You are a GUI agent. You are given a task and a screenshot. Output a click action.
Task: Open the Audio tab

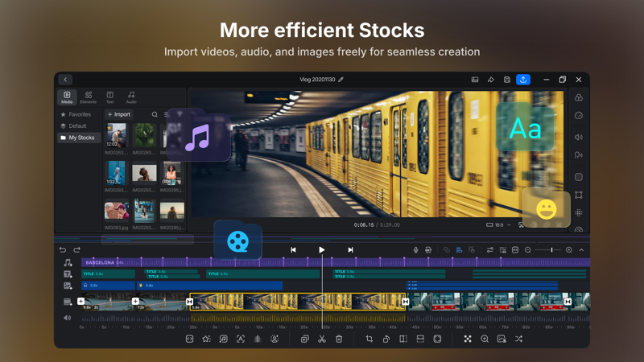[x=131, y=97]
